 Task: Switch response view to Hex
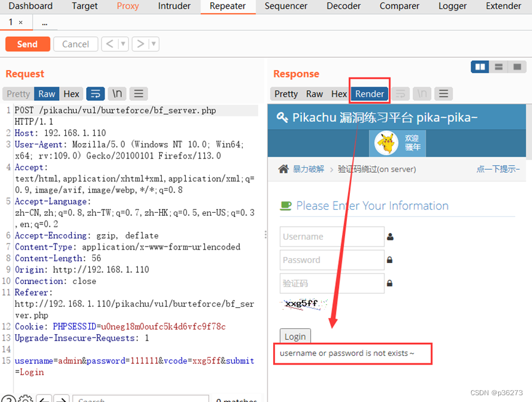[339, 94]
